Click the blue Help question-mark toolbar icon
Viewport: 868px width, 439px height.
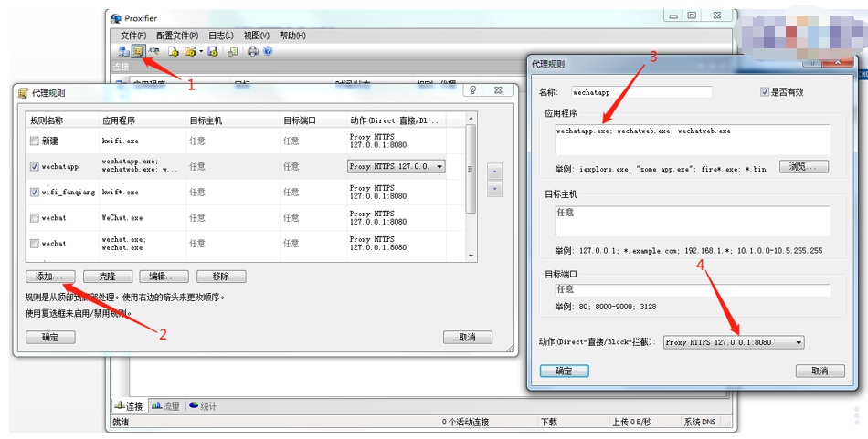pos(268,51)
